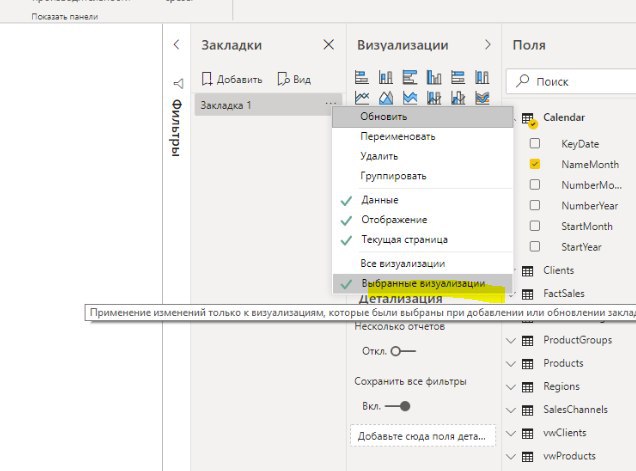Image resolution: width=636 pixels, height=471 pixels.
Task: Expand the vwProducts table
Action: click(511, 456)
